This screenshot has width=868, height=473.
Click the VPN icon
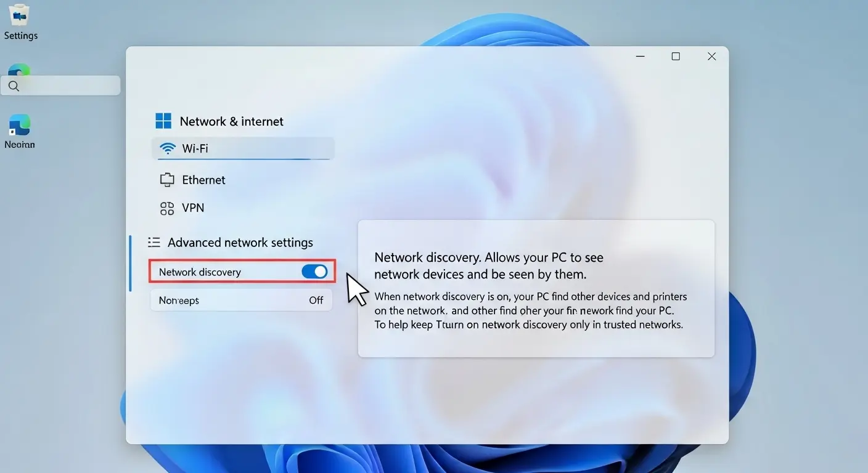[167, 208]
